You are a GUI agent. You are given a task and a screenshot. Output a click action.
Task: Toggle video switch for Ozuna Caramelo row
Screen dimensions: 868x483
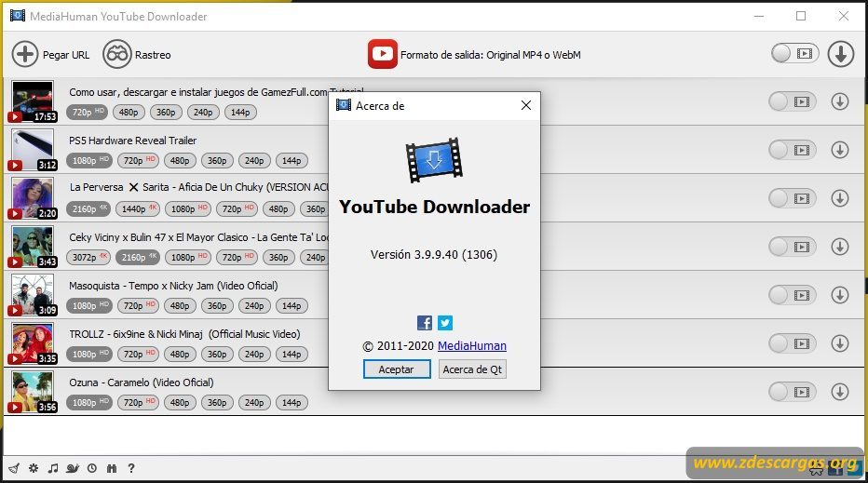[x=793, y=392]
